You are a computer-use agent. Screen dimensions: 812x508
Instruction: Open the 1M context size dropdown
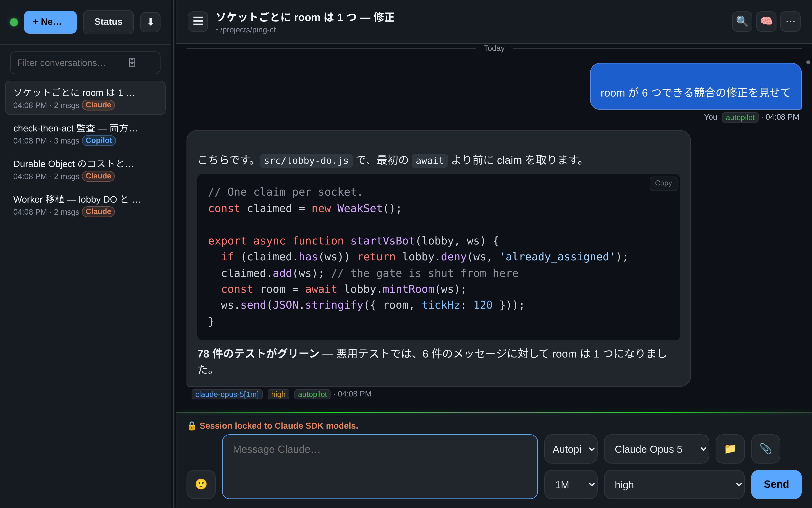point(571,485)
